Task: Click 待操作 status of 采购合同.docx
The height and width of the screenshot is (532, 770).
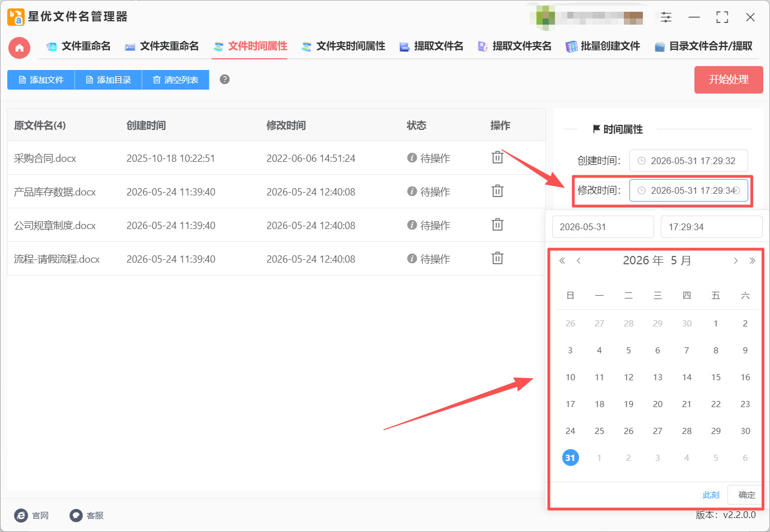Action: click(428, 158)
